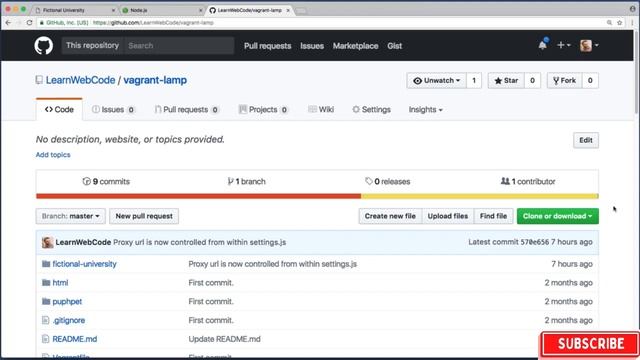640x360 pixels.
Task: Click the Add topics link
Action: click(x=53, y=155)
